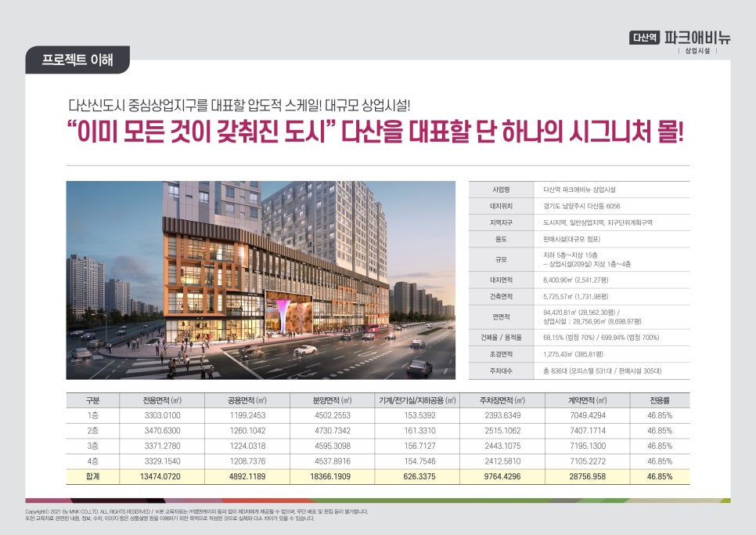Click the '대지위치' row label

501,206
